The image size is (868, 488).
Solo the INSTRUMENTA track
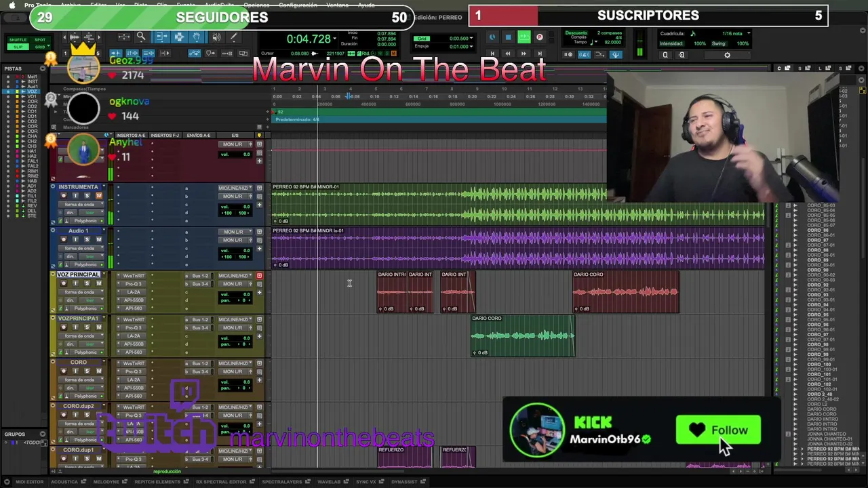point(87,196)
